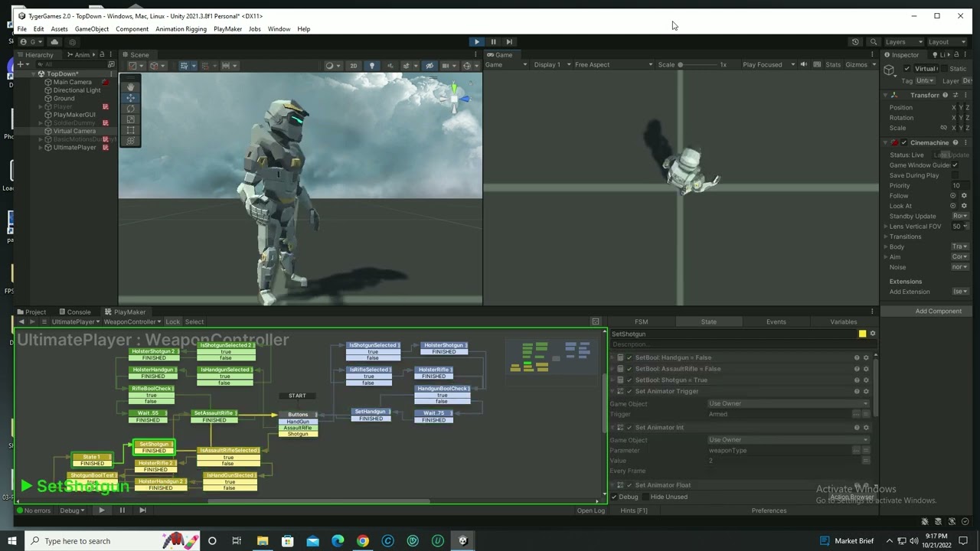Uncheck the SetBool: Handgun action
The height and width of the screenshot is (551, 980).
tap(629, 357)
